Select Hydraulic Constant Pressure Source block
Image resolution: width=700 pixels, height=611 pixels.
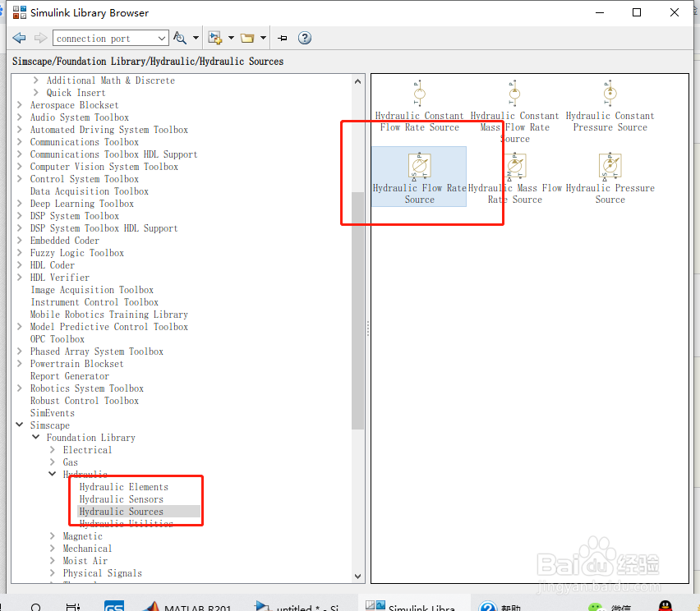[610, 106]
